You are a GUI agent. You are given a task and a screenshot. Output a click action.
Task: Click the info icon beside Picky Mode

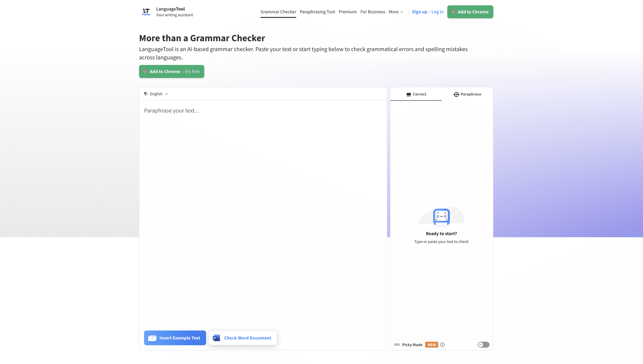tap(443, 345)
